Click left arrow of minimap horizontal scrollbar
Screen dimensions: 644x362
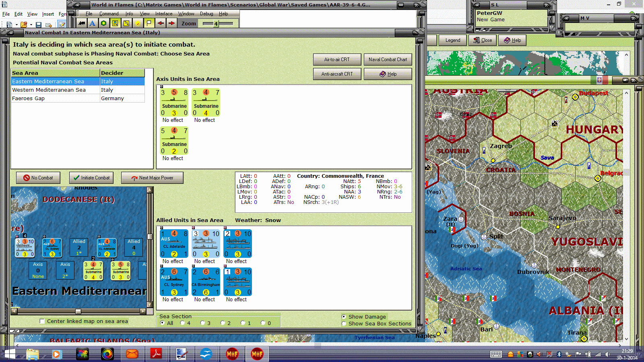(x=14, y=311)
